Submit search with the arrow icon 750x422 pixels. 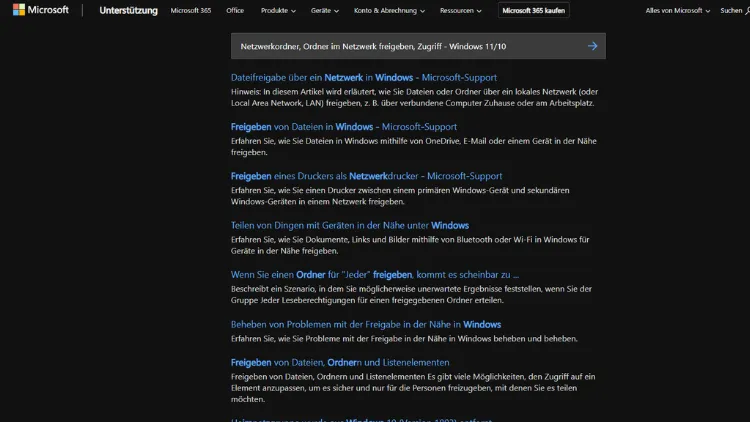(593, 46)
